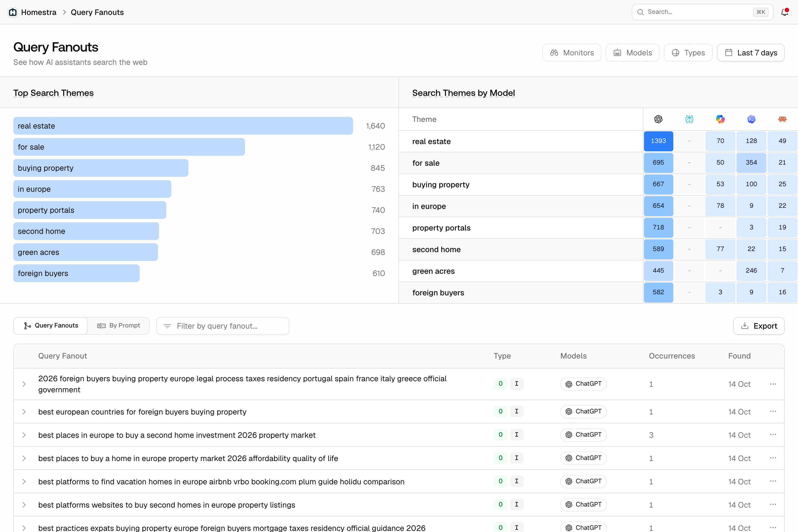Open the Models filter

[x=632, y=53]
